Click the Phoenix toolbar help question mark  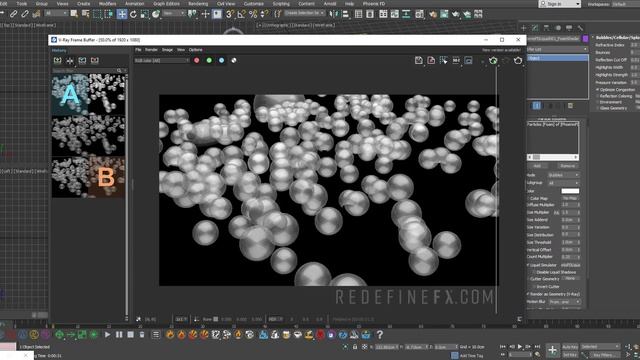point(379,335)
